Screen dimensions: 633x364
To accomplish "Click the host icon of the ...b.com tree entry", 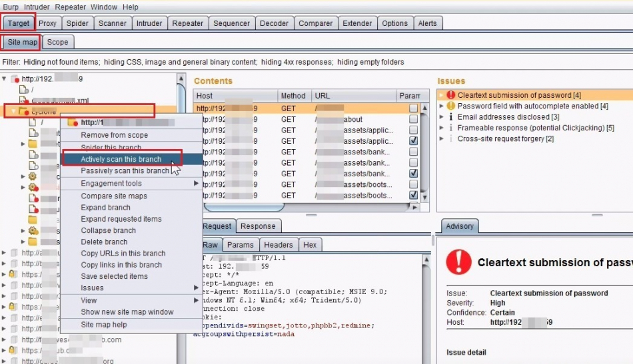I will 14,339.
